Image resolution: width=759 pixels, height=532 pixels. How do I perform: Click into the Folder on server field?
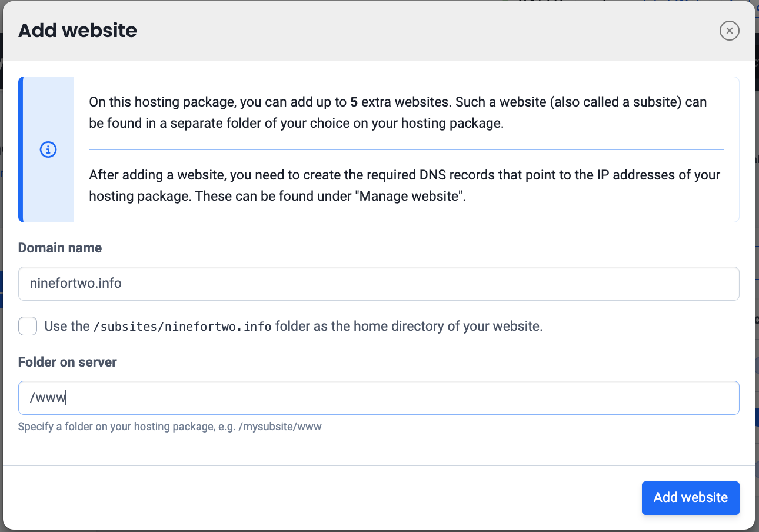[378, 398]
